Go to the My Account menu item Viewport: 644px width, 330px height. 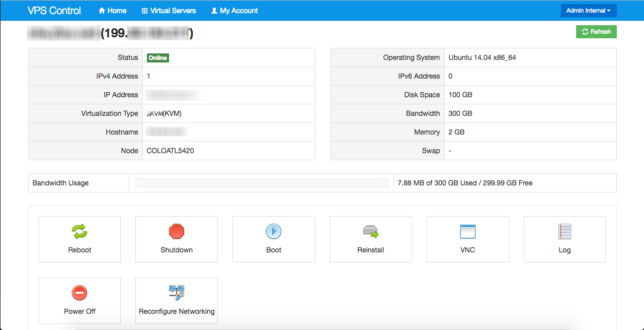pos(239,11)
